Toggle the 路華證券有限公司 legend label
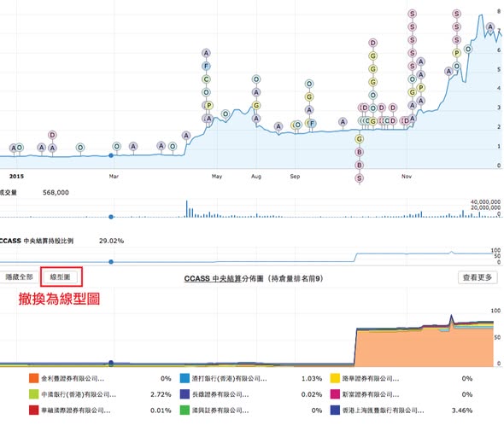This screenshot has height=425, width=504. coord(371,378)
